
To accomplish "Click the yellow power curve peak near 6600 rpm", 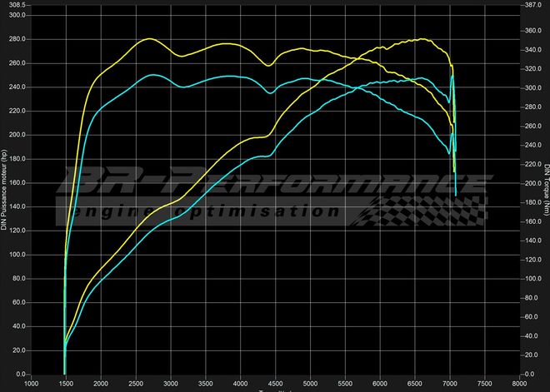I will point(422,39).
